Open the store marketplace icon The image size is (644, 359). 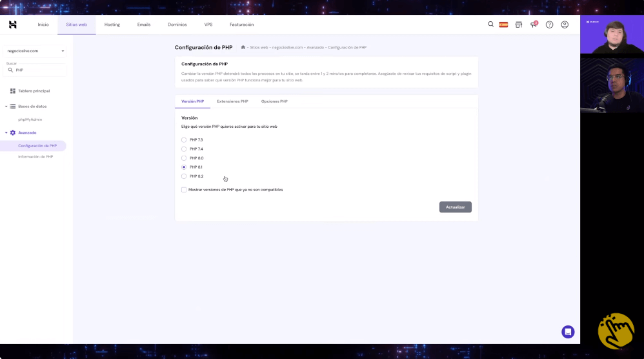pyautogui.click(x=519, y=25)
